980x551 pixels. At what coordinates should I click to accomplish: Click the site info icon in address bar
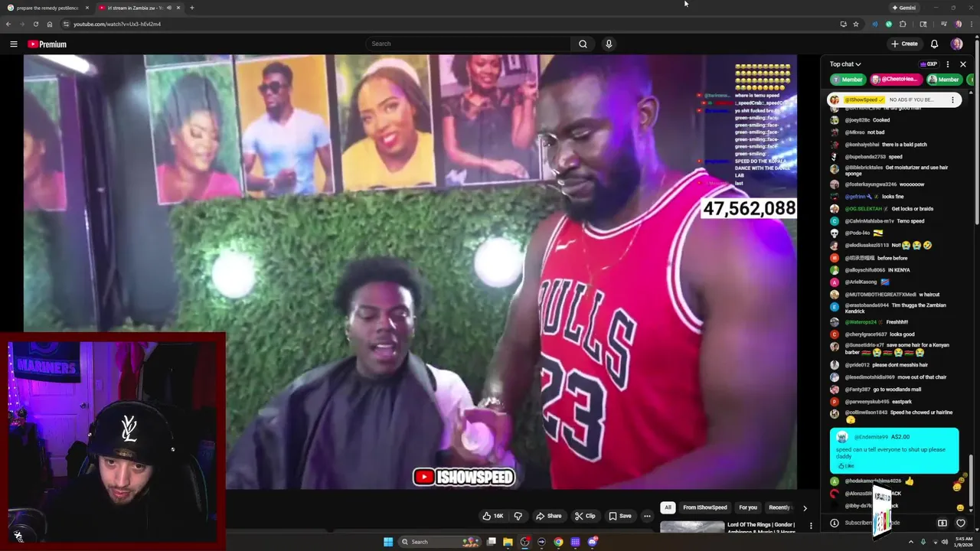pos(66,24)
